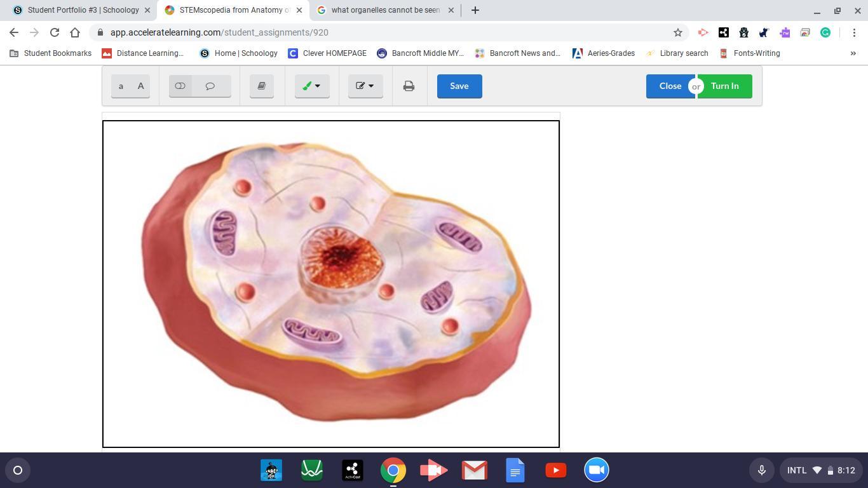This screenshot has width=868, height=488.
Task: Toggle the overlapping ovals highlight mode
Action: 180,86
